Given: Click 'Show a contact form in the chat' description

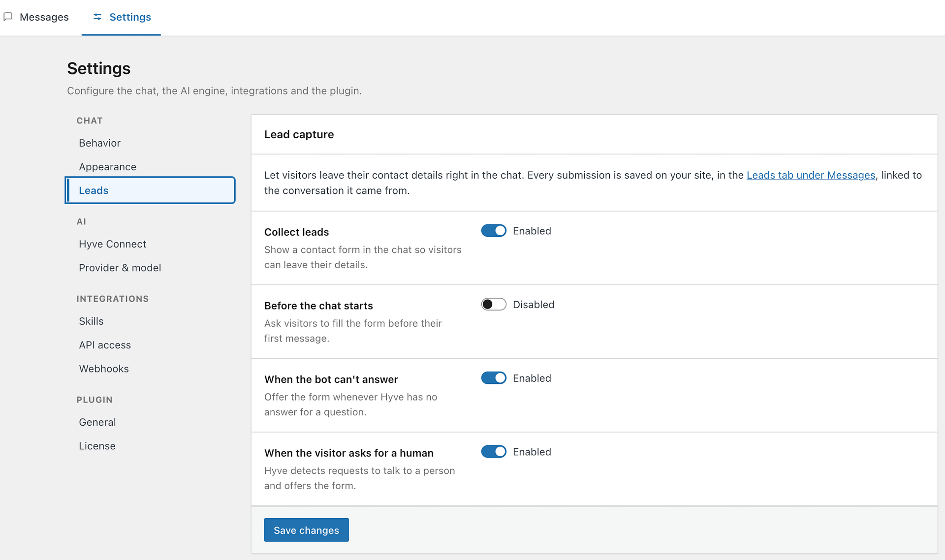Looking at the screenshot, I should pos(363,257).
